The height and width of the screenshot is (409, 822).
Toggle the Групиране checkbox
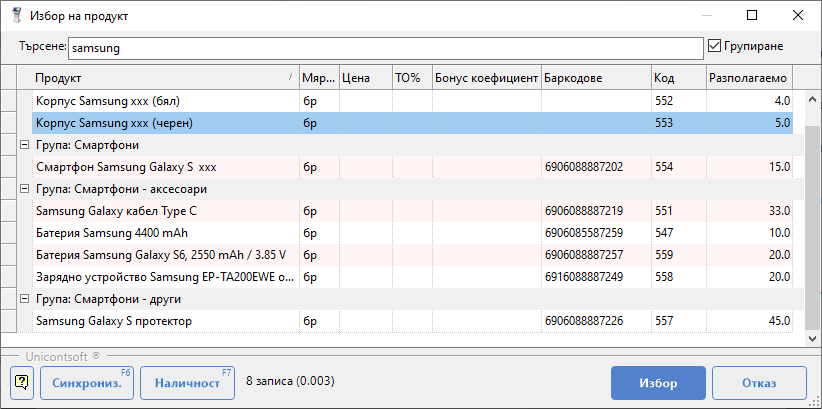[x=714, y=46]
